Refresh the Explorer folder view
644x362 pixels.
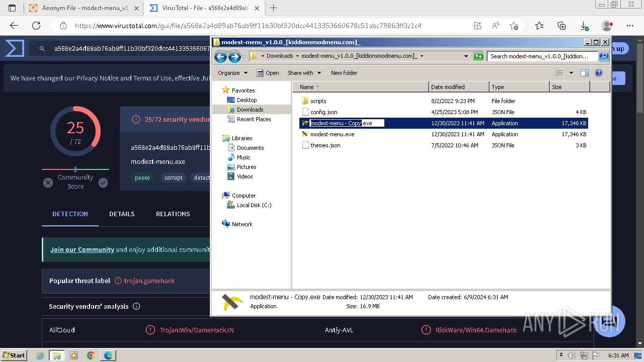(x=478, y=56)
